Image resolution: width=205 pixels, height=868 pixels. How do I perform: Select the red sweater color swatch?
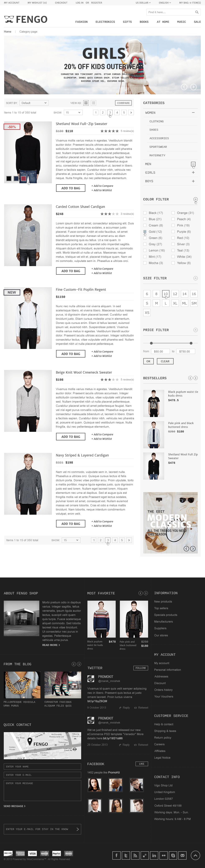[24, 178]
